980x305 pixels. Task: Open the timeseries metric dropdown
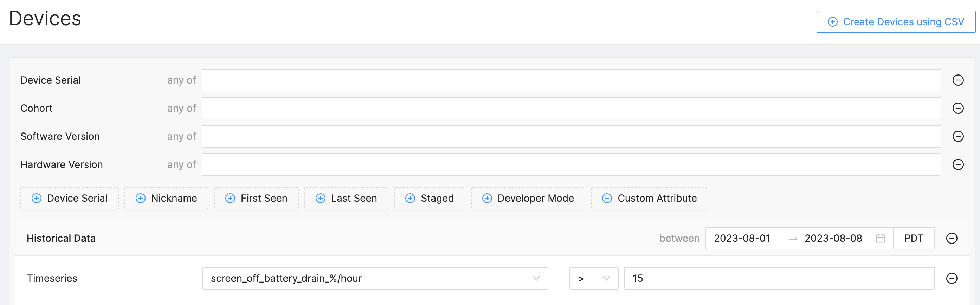point(375,278)
